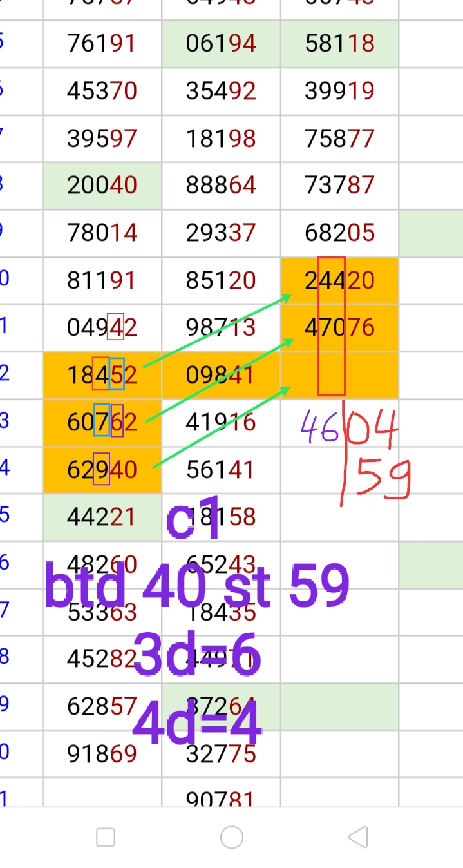Select the orange cell 09841
Screen dimensions: 463x868
pos(221,375)
